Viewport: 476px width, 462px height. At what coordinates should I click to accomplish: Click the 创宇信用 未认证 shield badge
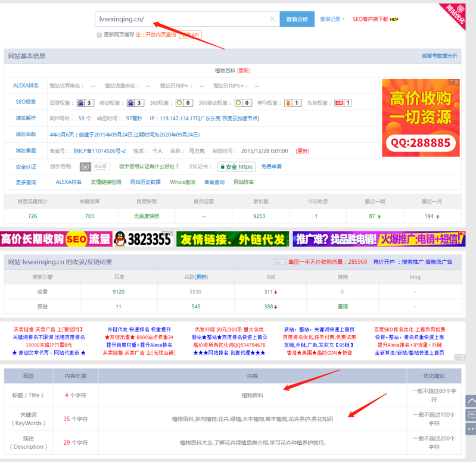coord(95,167)
